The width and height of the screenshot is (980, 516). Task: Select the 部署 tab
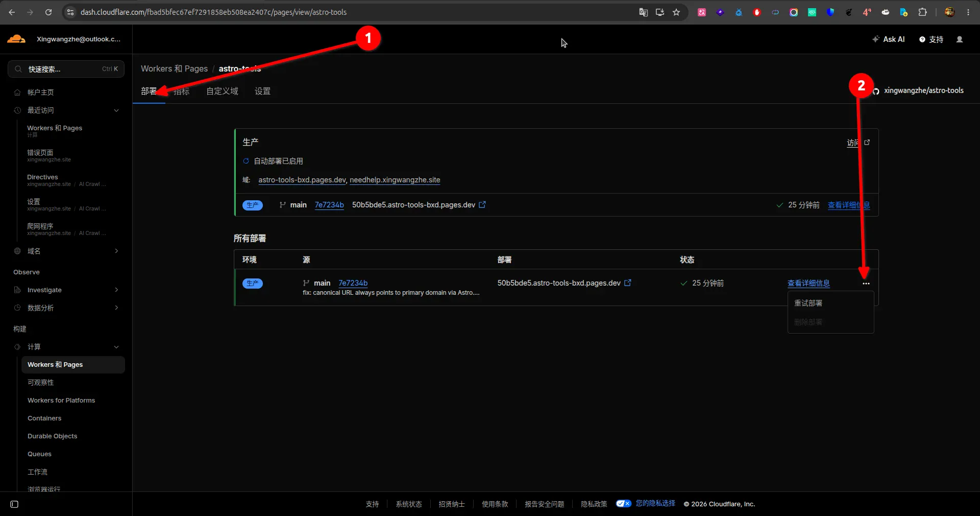[x=149, y=91]
